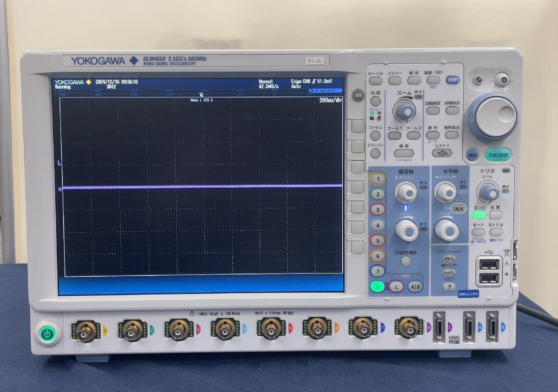558x392 pixels.
Task: Open the 解析 (Analysis) menu button
Action: [x=414, y=81]
